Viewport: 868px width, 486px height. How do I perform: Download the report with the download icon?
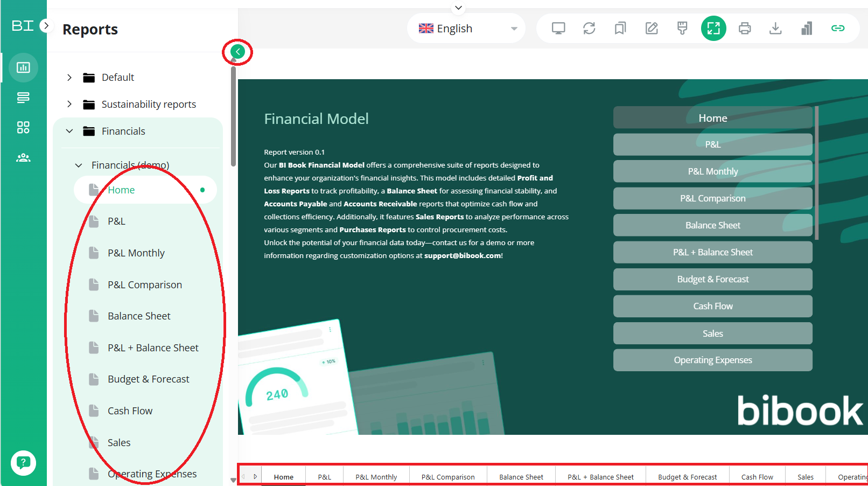(x=775, y=28)
